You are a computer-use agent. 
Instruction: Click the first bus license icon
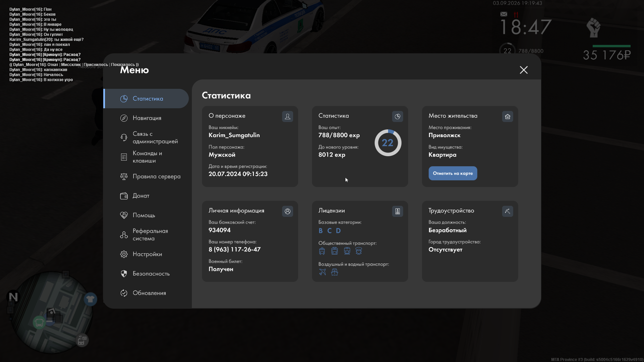click(322, 251)
